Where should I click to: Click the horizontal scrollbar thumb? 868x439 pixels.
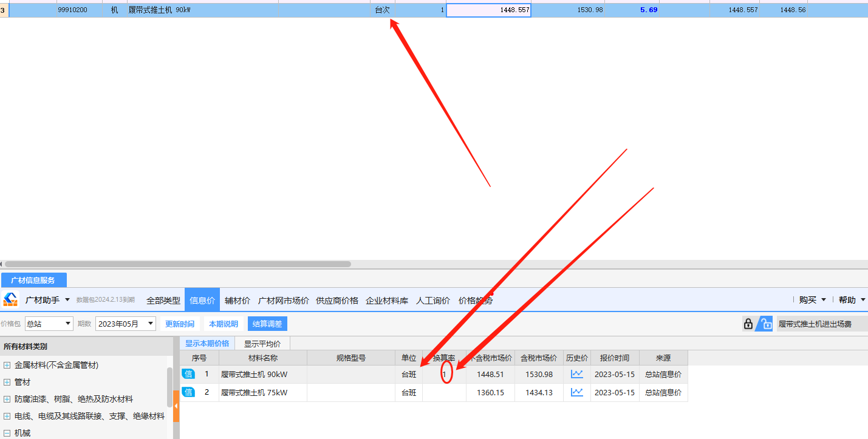[178, 264]
